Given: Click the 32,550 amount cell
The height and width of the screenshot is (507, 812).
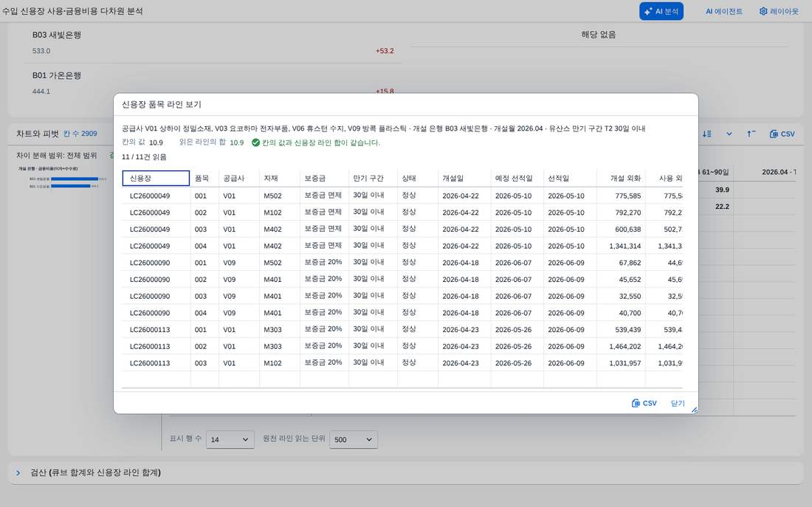Looking at the screenshot, I should click(620, 296).
